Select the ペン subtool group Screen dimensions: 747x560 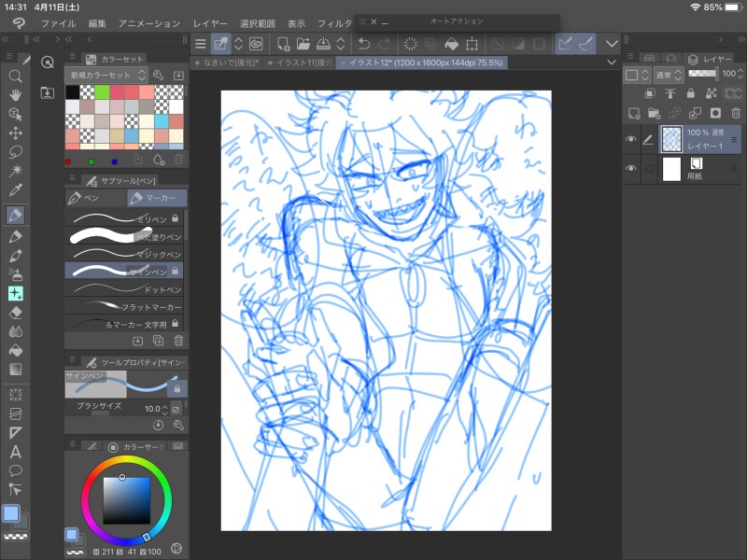[x=96, y=198]
